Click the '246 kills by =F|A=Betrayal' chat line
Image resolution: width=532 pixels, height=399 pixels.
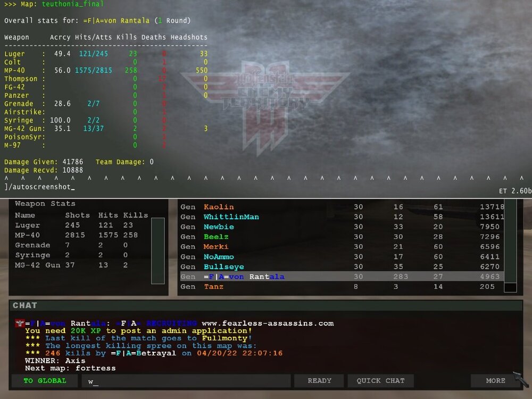click(154, 353)
